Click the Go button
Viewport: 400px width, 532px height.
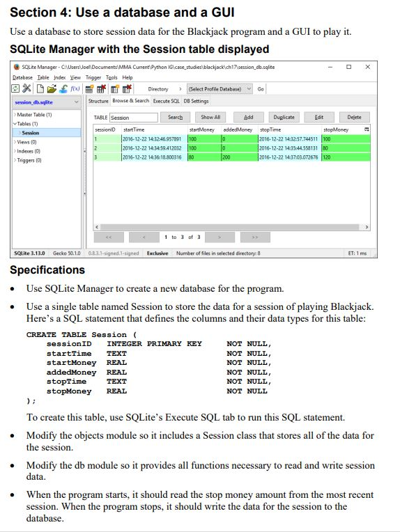[261, 89]
